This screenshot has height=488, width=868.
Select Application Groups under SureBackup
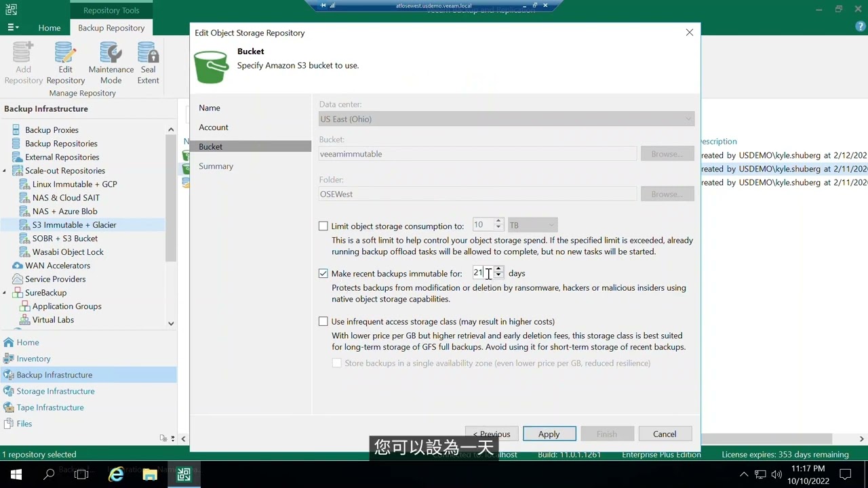click(66, 306)
